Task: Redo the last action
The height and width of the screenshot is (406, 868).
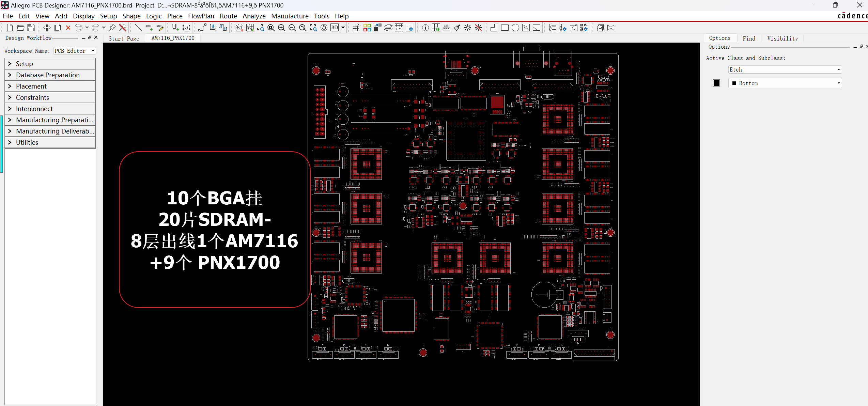Action: (95, 28)
